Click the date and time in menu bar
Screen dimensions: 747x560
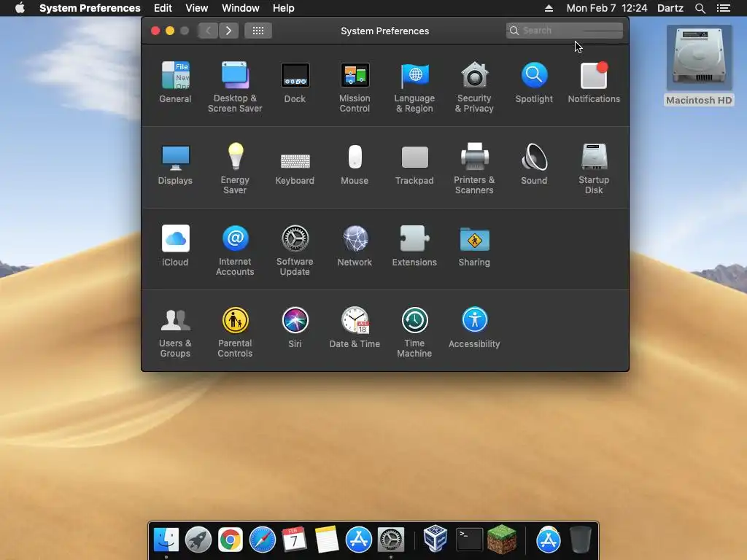click(x=607, y=8)
